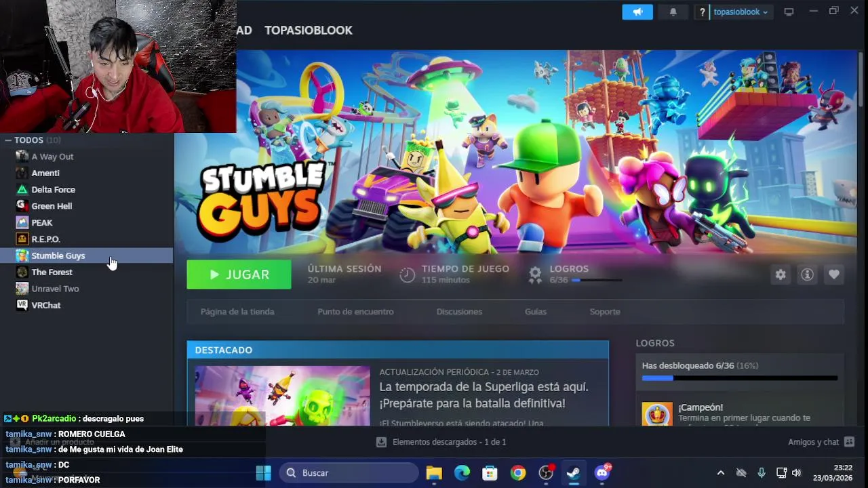Open the ¡Campeón! achievement icon

coord(657,414)
